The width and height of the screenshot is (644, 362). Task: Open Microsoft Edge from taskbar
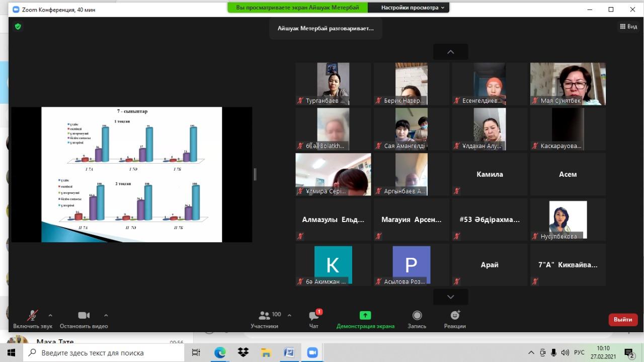pos(220,352)
